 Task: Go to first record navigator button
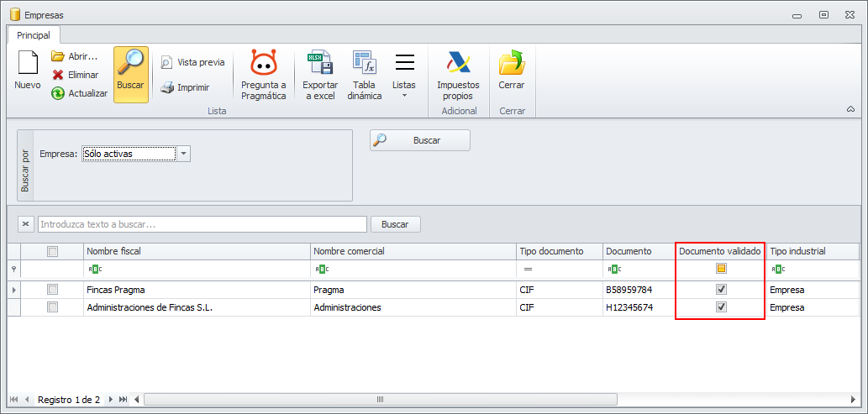[x=14, y=399]
